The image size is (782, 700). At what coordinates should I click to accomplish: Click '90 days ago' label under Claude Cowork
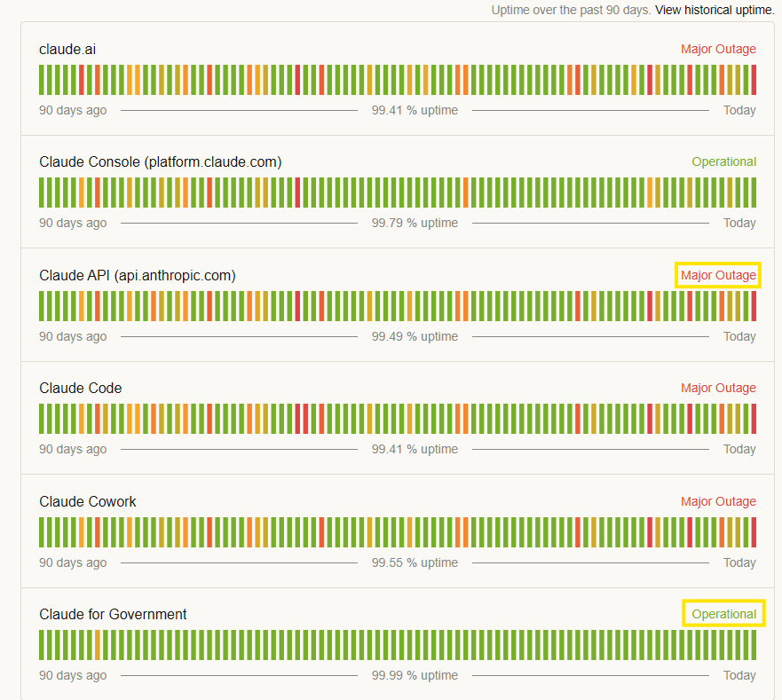[73, 562]
